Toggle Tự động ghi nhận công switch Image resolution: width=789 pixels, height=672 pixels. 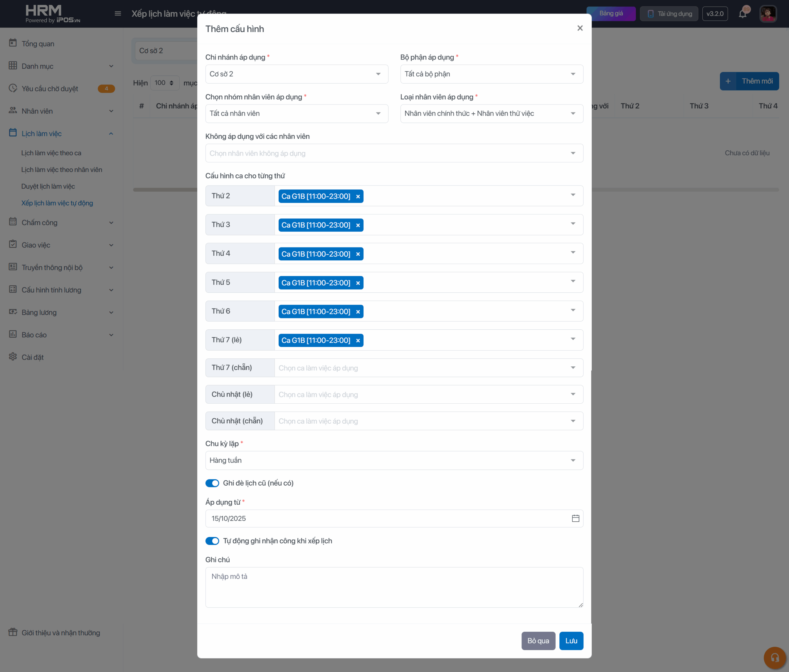tap(212, 541)
